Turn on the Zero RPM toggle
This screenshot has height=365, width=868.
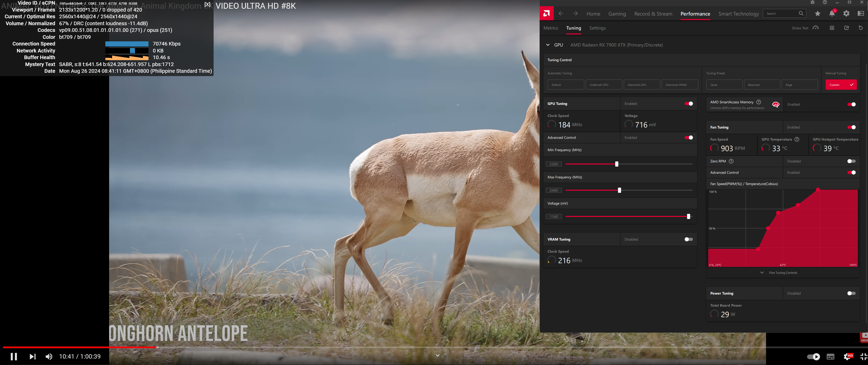coord(851,161)
